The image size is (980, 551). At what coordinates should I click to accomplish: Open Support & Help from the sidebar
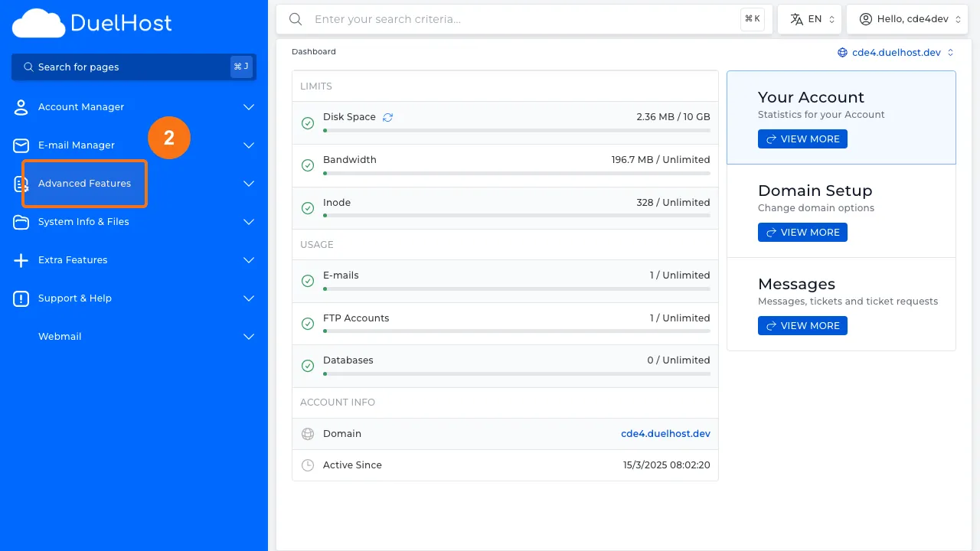coord(75,298)
